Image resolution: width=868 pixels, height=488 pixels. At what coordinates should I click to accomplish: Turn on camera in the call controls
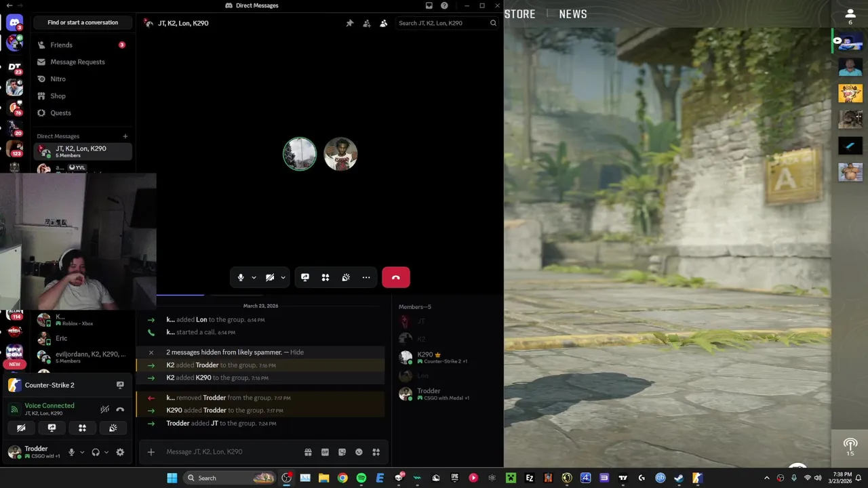[x=270, y=277]
